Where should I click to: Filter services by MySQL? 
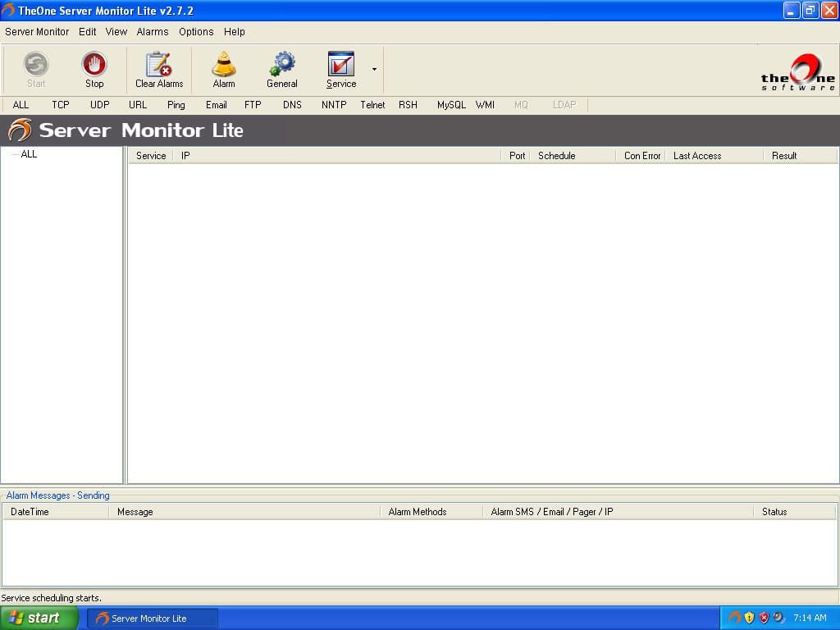[x=451, y=105]
